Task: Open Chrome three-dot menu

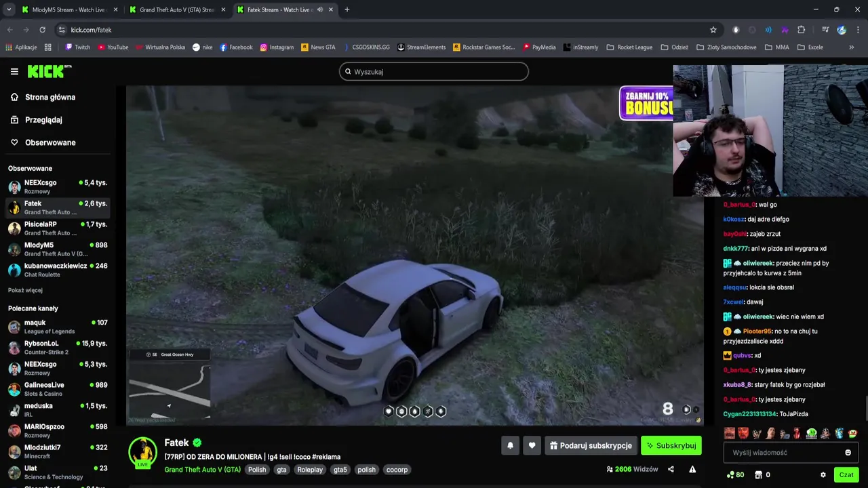Action: point(859,30)
